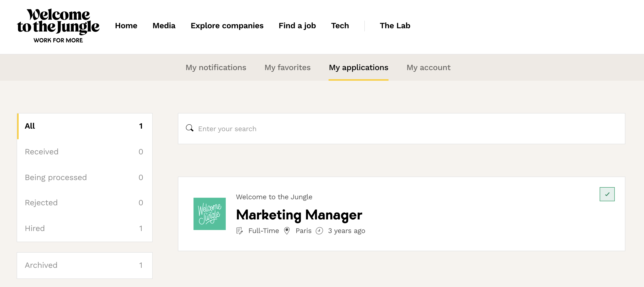View Archived applications

pos(84,265)
